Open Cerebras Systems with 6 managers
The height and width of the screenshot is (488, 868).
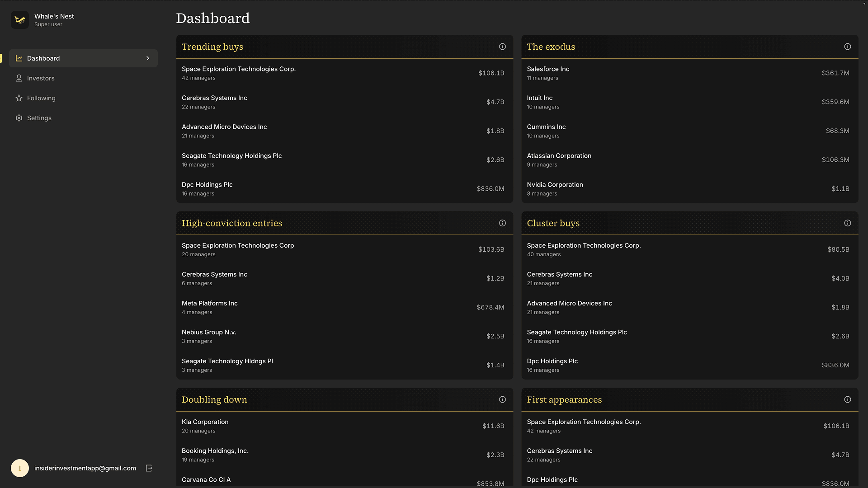coord(344,278)
